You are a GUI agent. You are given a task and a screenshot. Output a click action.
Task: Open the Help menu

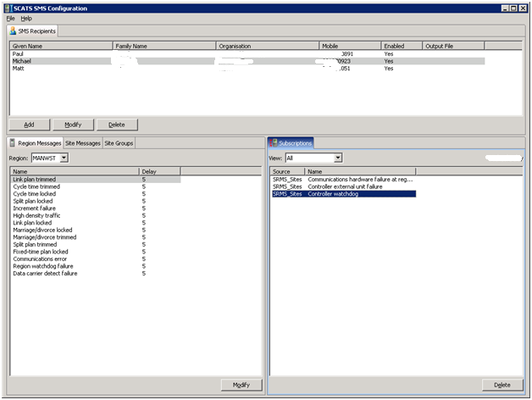[x=26, y=18]
